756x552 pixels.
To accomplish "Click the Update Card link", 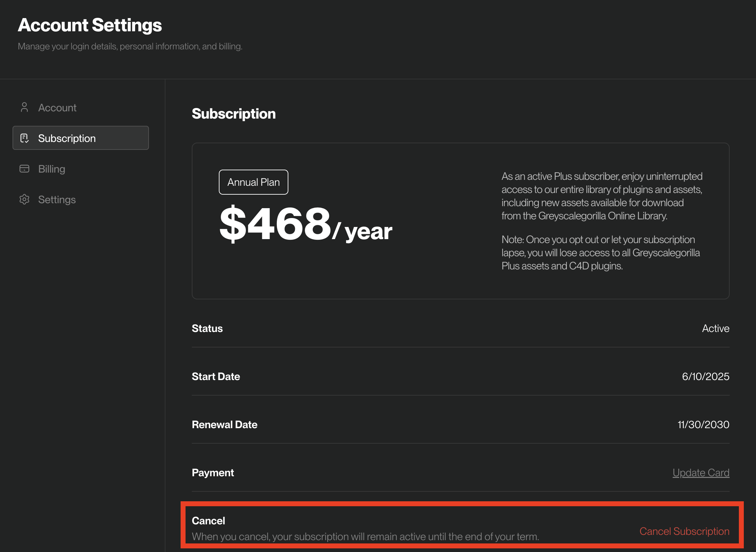I will [x=701, y=473].
